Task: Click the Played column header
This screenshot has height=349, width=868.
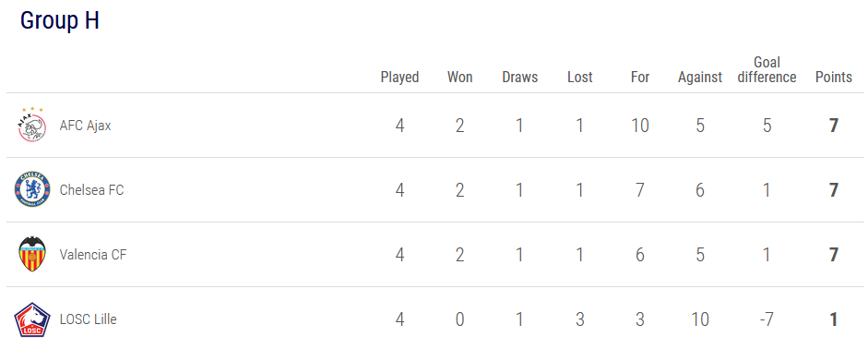Action: [399, 77]
